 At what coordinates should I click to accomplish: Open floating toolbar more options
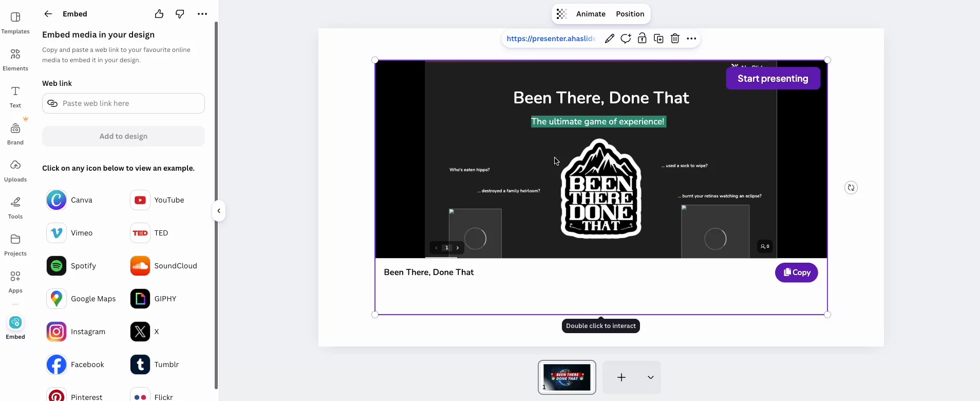click(x=691, y=39)
